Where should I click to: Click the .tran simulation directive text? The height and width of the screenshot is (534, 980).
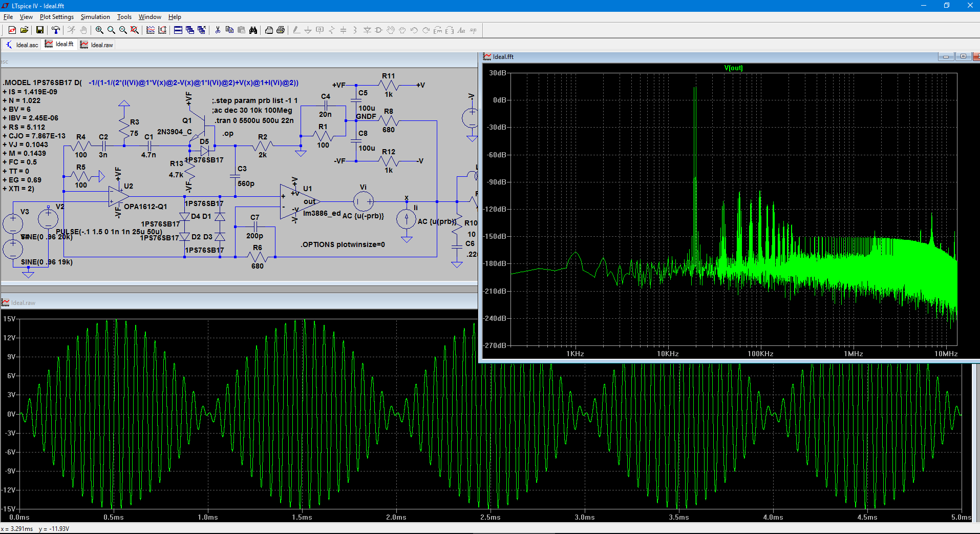254,120
